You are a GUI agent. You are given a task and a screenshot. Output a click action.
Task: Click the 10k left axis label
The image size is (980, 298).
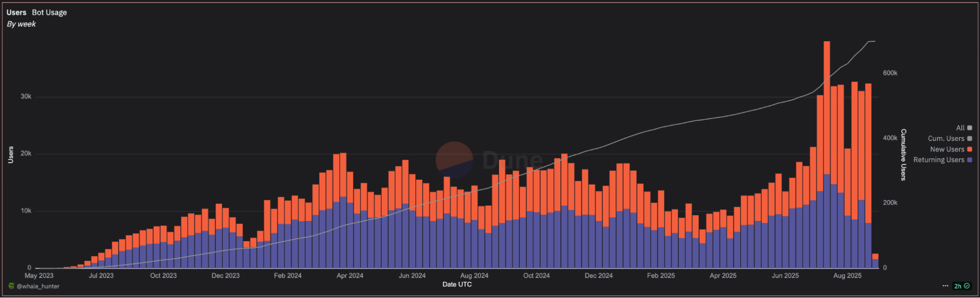point(26,211)
